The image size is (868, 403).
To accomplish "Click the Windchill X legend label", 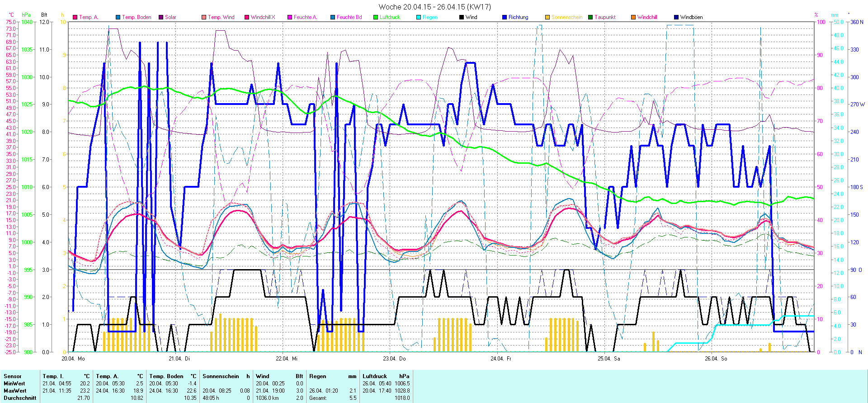I will click(263, 17).
